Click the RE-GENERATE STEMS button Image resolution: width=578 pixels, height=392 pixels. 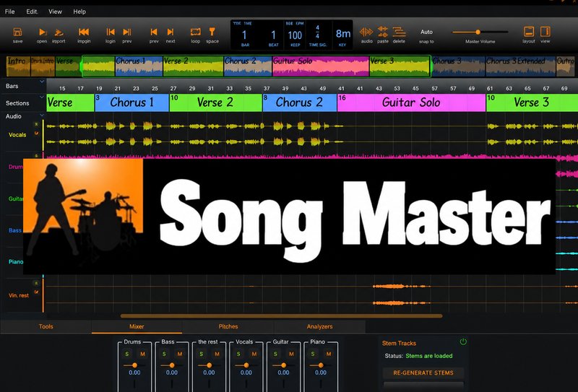(423, 373)
